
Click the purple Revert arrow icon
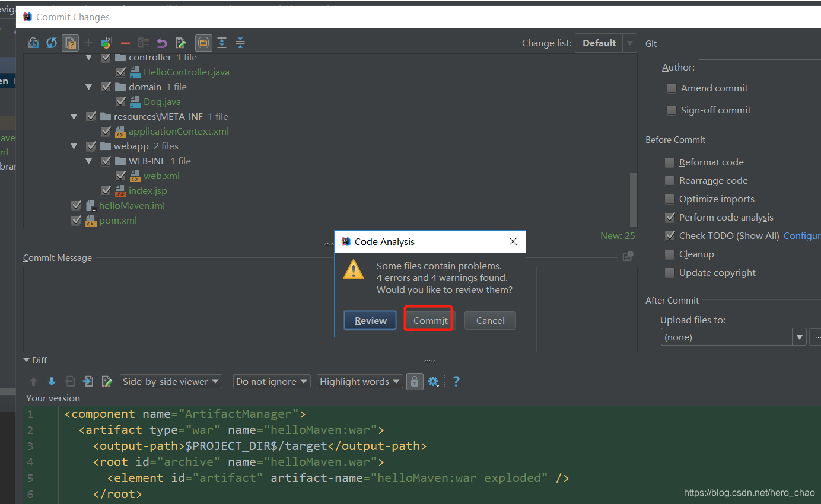[162, 43]
